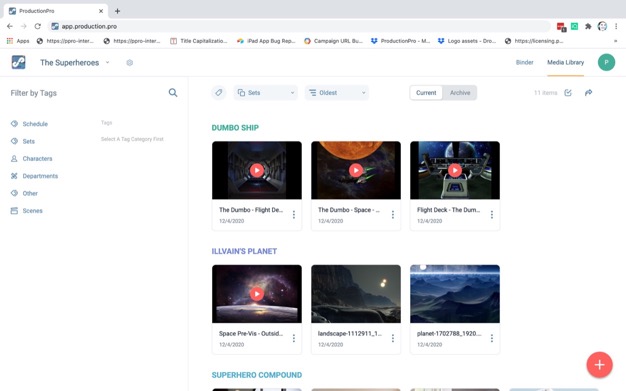The height and width of the screenshot is (391, 626).
Task: Play Space Pre-Vis video
Action: click(257, 294)
